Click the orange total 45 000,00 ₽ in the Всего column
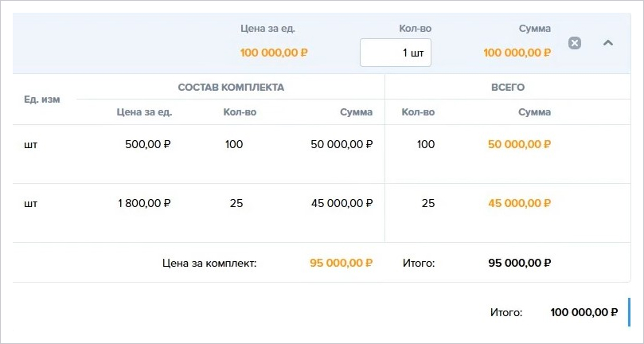 pyautogui.click(x=519, y=203)
